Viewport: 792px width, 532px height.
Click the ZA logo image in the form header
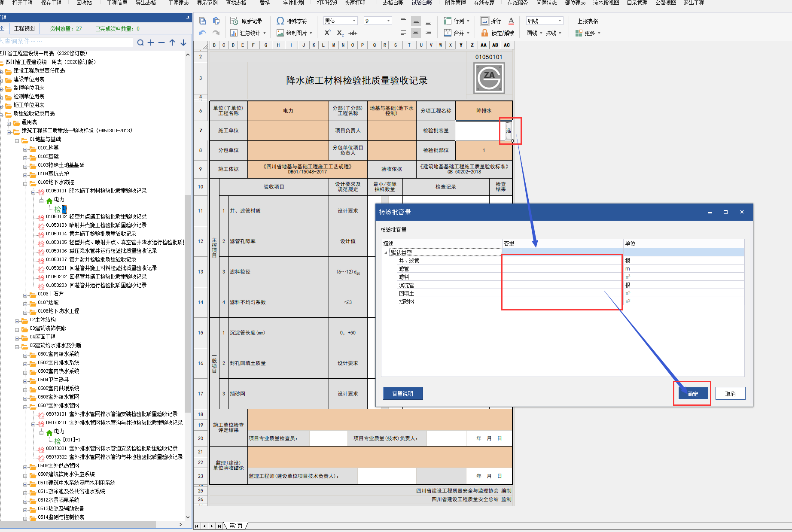click(x=489, y=78)
